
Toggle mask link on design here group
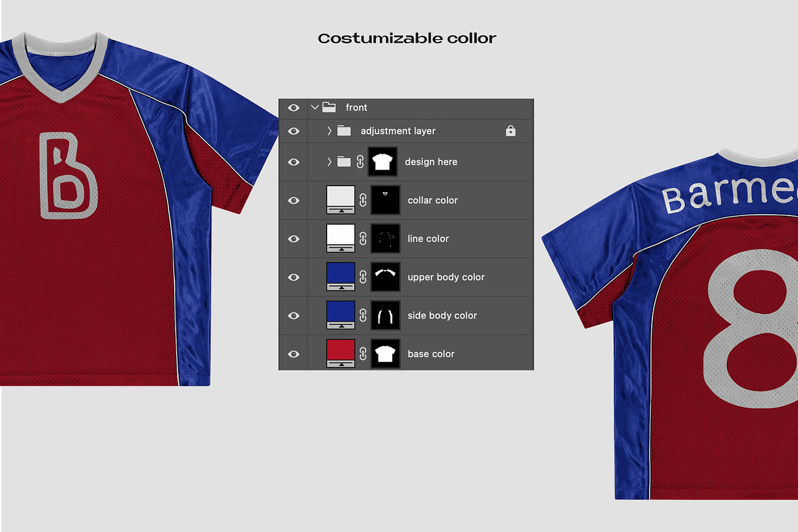tap(360, 162)
